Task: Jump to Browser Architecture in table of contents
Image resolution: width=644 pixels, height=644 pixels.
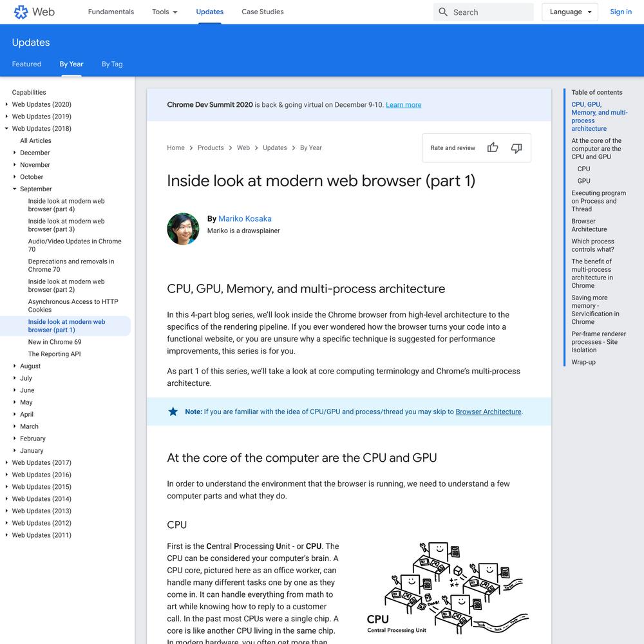Action: pos(589,225)
